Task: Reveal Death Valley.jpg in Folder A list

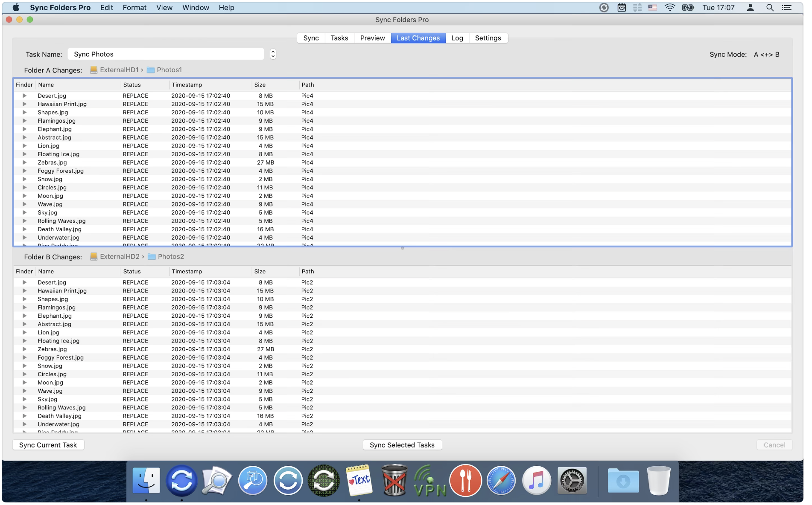Action: 24,229
